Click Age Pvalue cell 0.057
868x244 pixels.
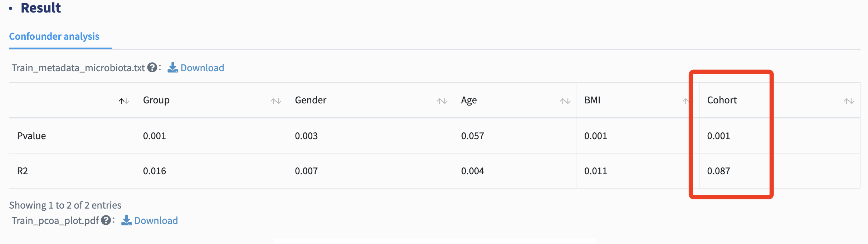[473, 136]
